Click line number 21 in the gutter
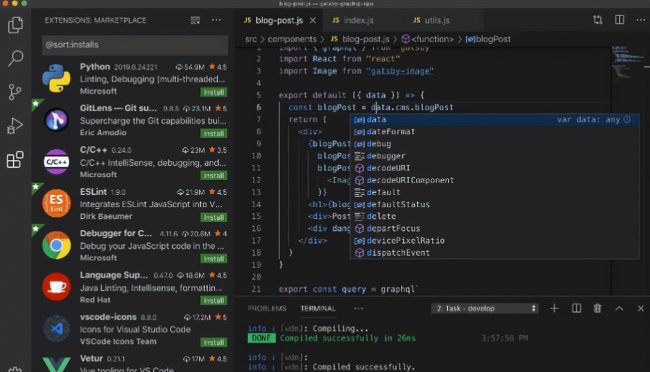The height and width of the screenshot is (372, 650). [256, 289]
